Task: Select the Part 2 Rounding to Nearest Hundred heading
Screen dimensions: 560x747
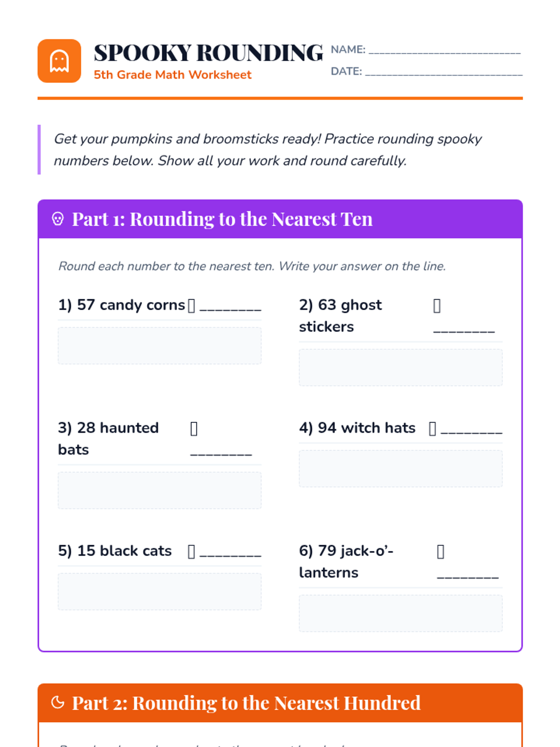Action: pyautogui.click(x=246, y=703)
